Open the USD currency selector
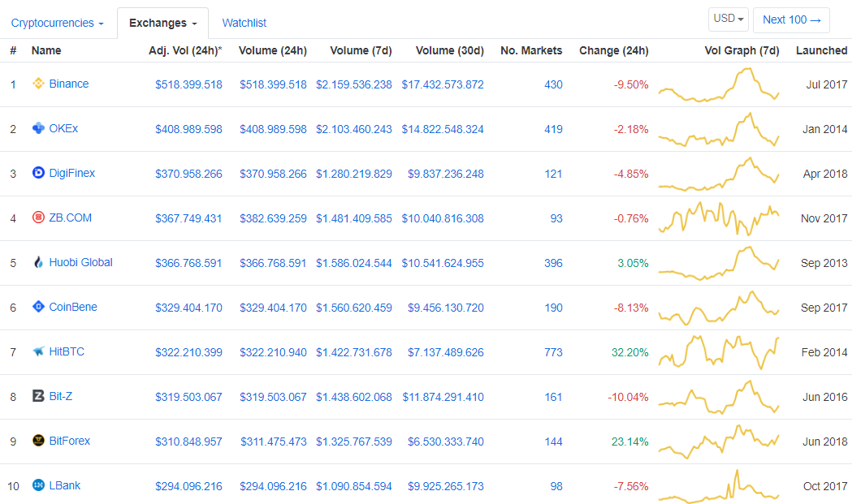861x504 pixels. click(728, 19)
